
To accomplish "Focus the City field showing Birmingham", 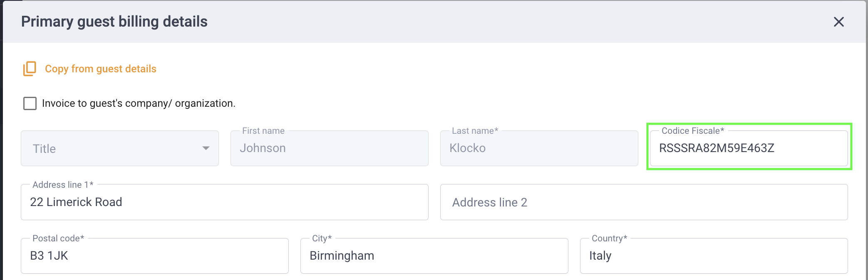I will pos(434,256).
